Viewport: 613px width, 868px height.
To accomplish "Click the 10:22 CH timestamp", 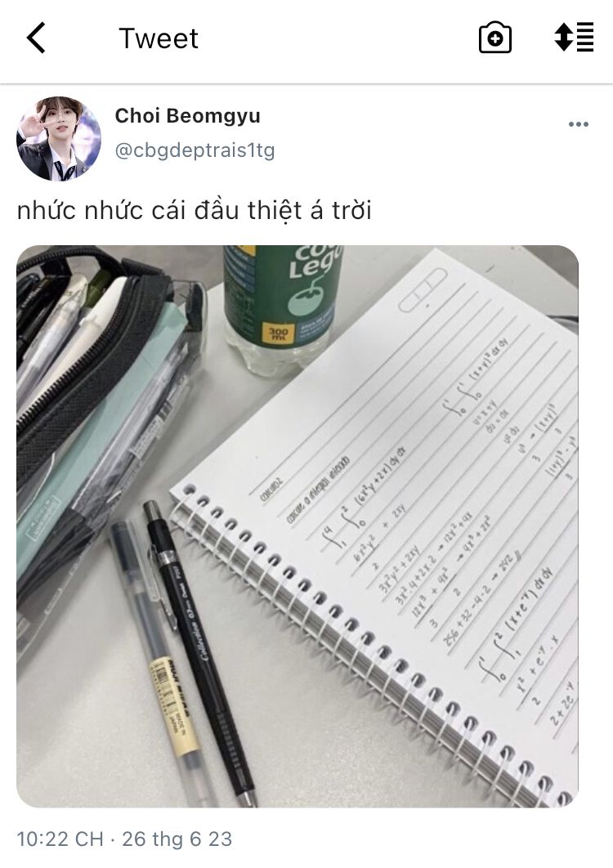I will pyautogui.click(x=60, y=839).
